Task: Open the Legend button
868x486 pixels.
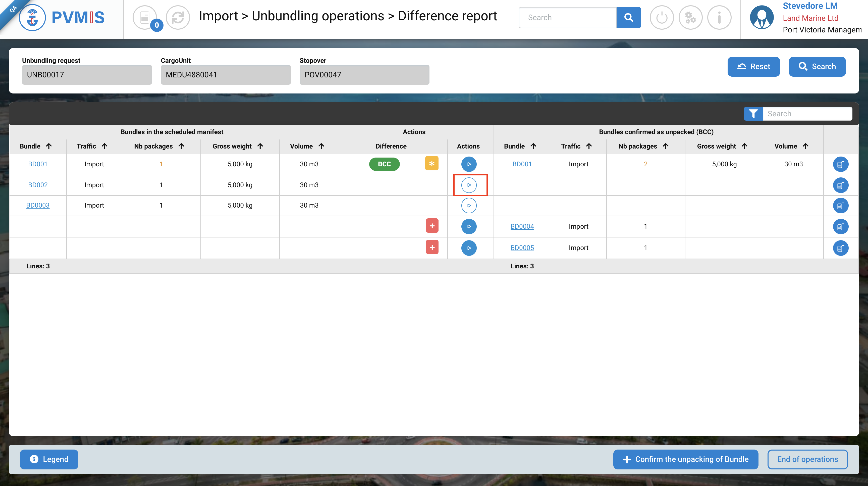Action: click(49, 459)
